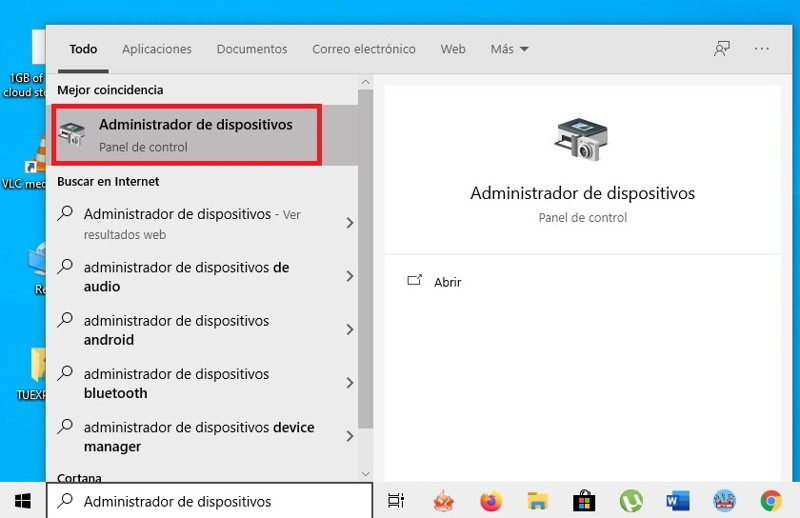Expand arrow for 'dispositivos de audio' suggestion
Image resolution: width=800 pixels, height=518 pixels.
(350, 277)
